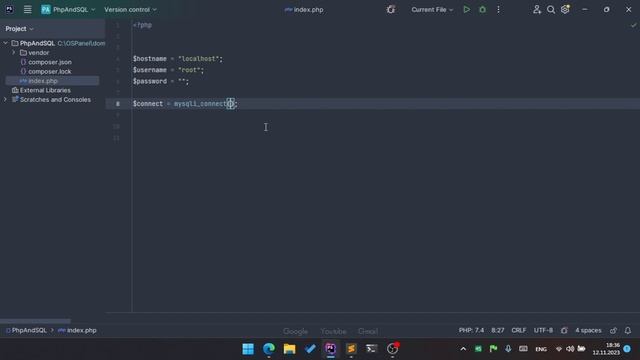Open the Project view dropdown
This screenshot has height=360, width=640.
click(19, 29)
